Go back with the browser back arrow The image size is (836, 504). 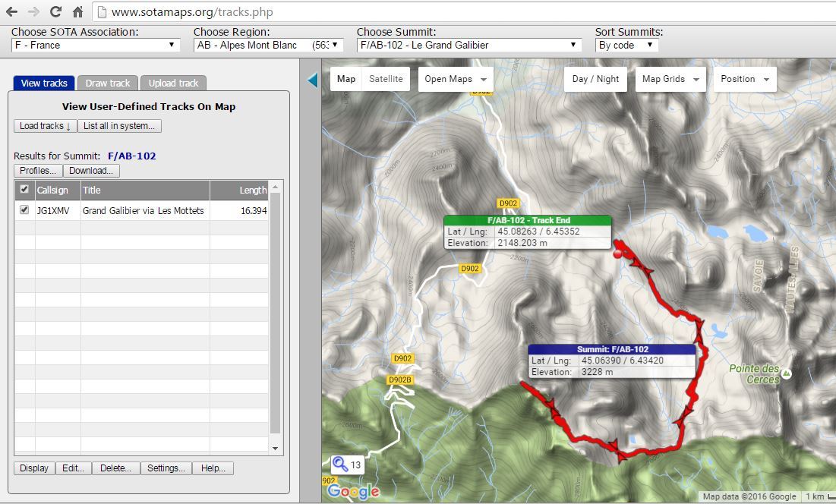coord(11,11)
